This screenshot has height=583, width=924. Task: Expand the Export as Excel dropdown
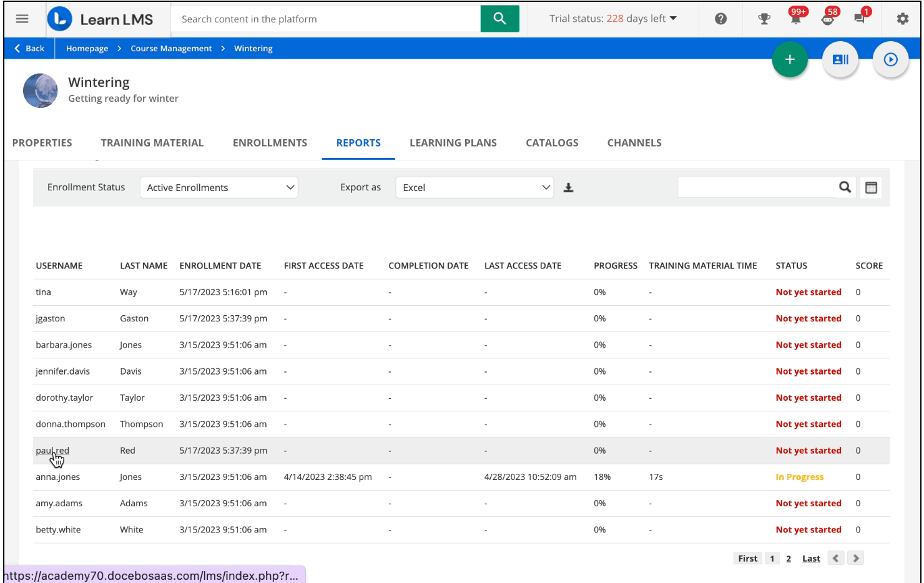pos(474,188)
